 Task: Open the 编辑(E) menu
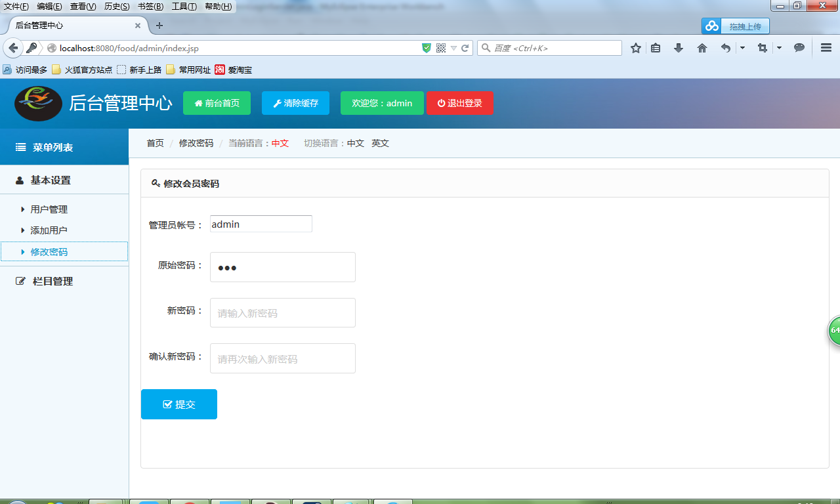(49, 7)
